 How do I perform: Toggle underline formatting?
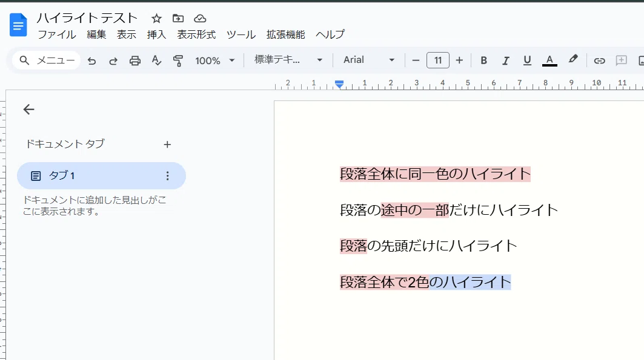[x=527, y=61]
